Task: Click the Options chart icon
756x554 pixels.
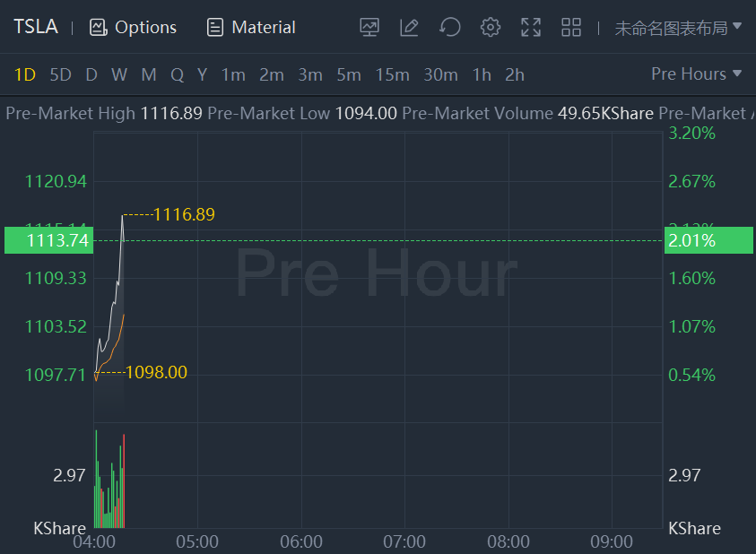Action: coord(99,27)
